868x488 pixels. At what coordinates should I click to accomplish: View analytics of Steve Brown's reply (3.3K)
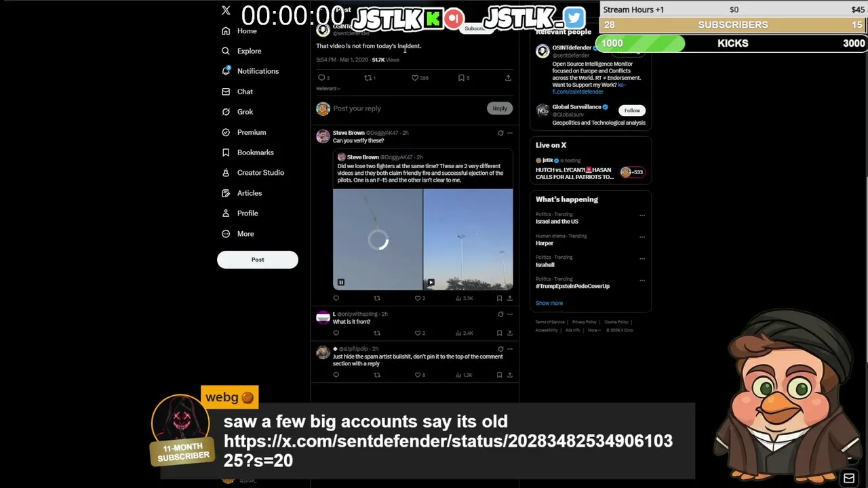coord(464,298)
